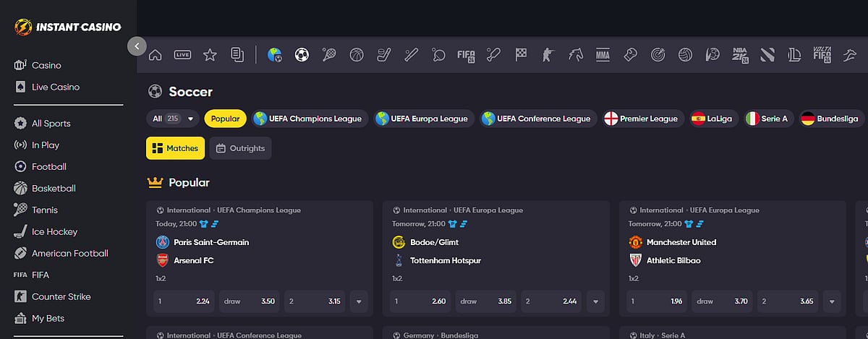Select the darts target icon

click(x=658, y=54)
